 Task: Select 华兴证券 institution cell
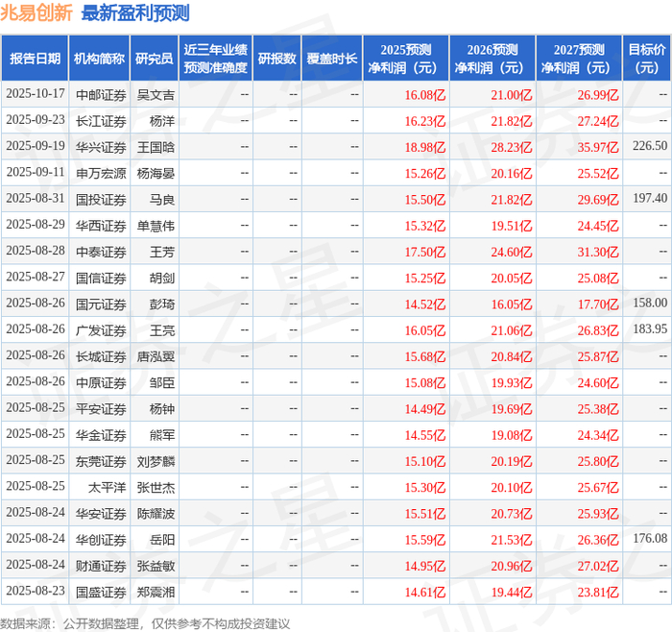[x=101, y=147]
